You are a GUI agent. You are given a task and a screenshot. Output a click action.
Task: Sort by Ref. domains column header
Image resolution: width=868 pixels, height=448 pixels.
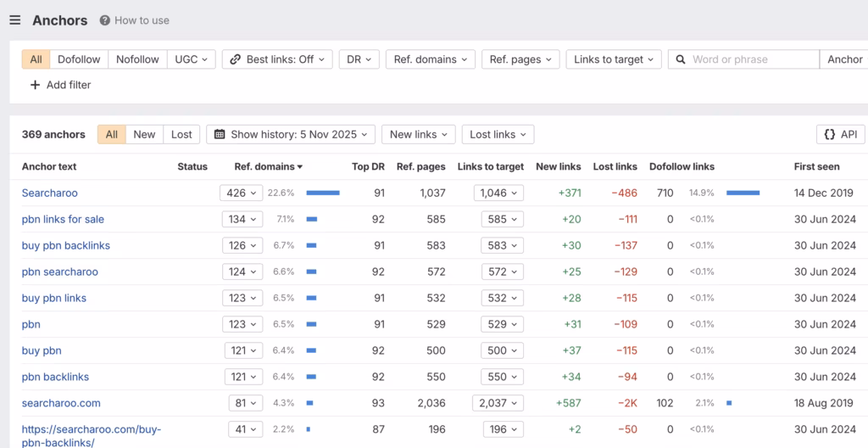269,166
